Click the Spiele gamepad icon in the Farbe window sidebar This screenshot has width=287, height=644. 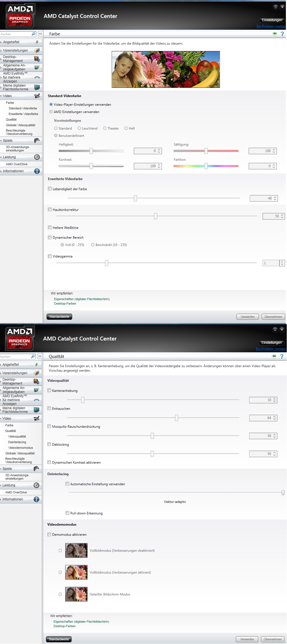click(x=37, y=140)
